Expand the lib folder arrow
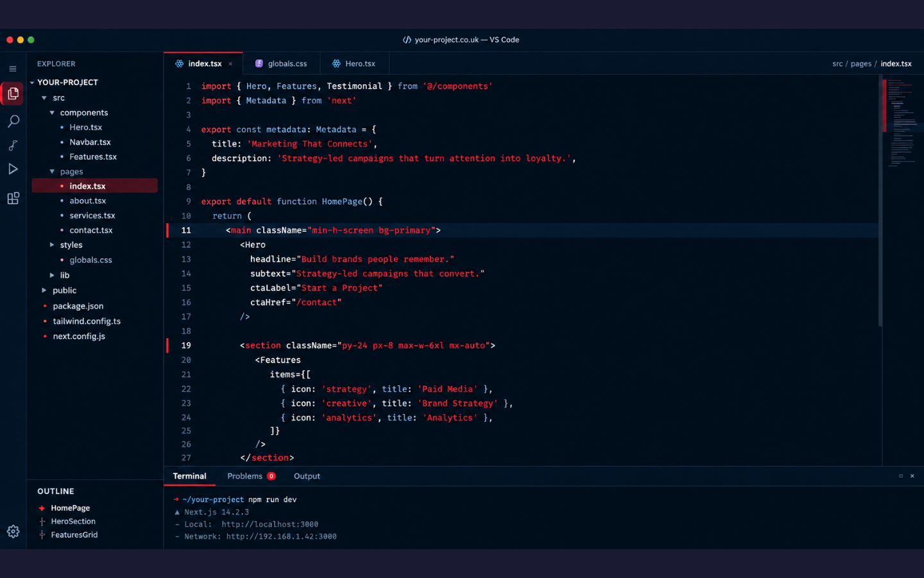This screenshot has width=924, height=578. coord(52,275)
